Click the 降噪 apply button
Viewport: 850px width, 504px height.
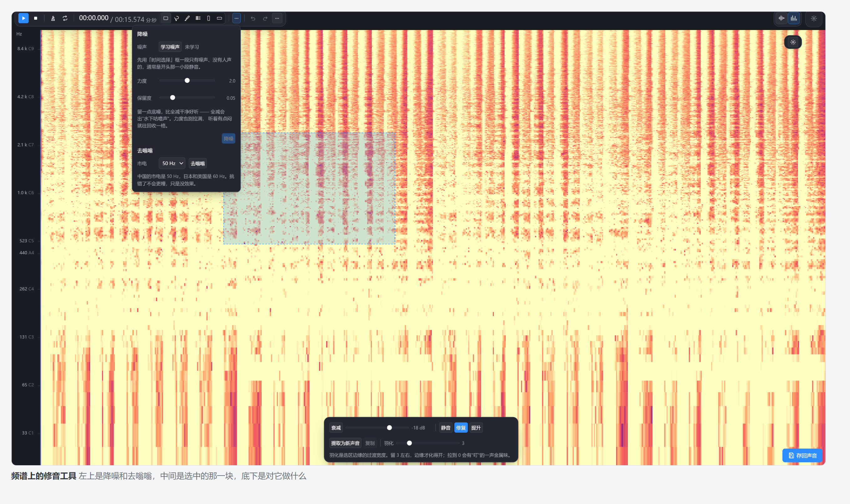[x=228, y=139]
